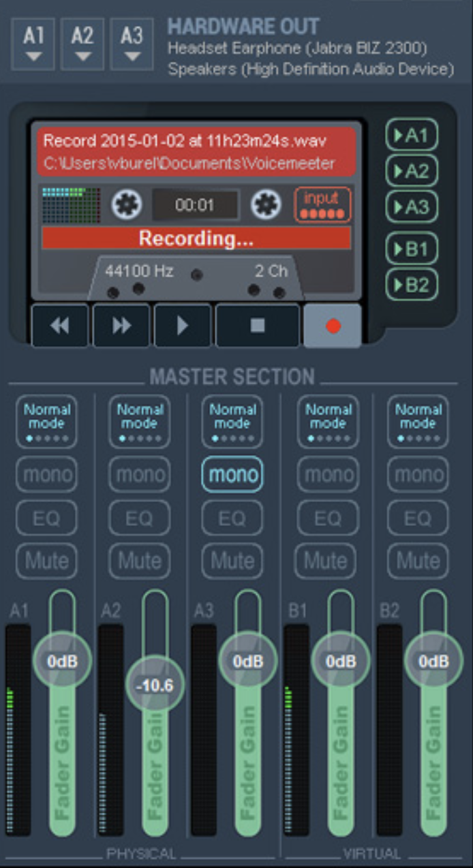Click the A2 fader knob showing -10.6

tap(155, 685)
